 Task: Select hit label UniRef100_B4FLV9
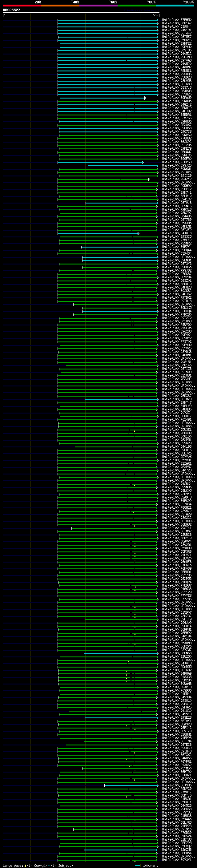pyautogui.click(x=177, y=406)
